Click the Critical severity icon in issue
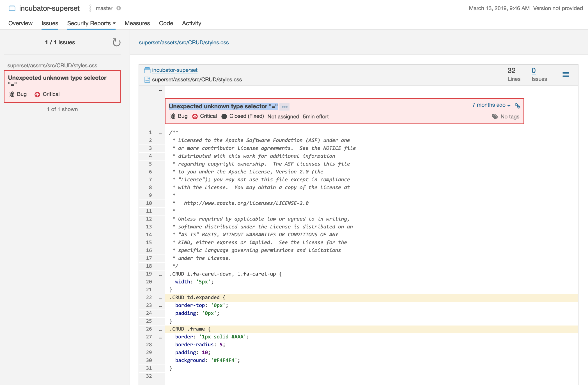This screenshot has width=588, height=385. tap(195, 116)
